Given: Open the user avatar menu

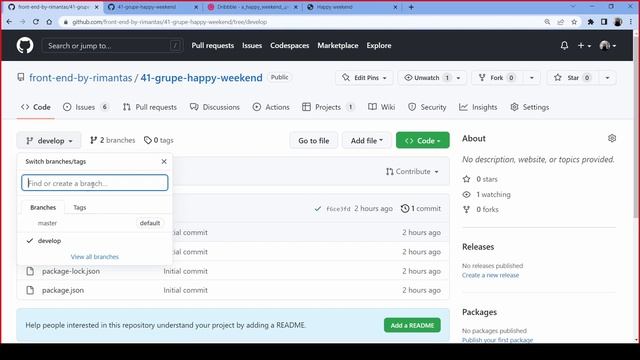Looking at the screenshot, I should [x=607, y=46].
